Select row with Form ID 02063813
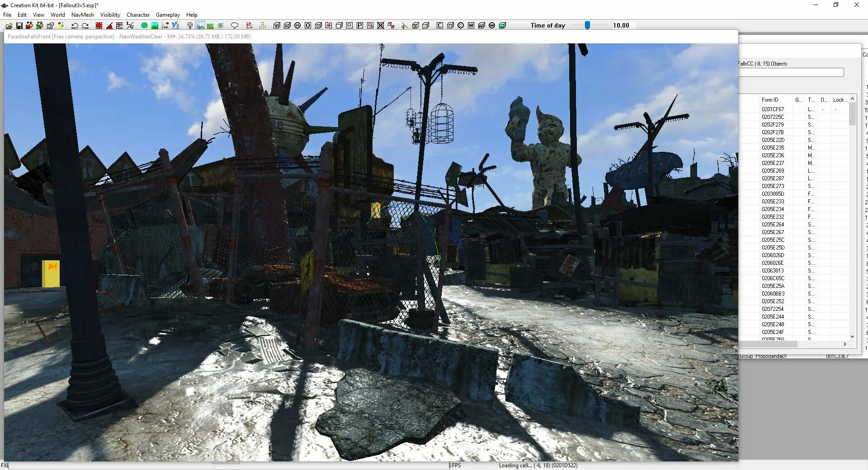Viewport: 868px width, 470px height. point(794,271)
